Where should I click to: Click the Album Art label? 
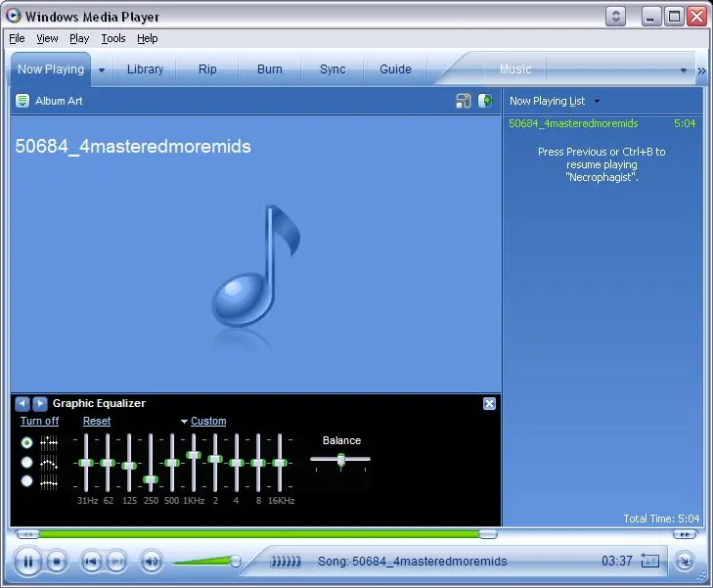(59, 101)
